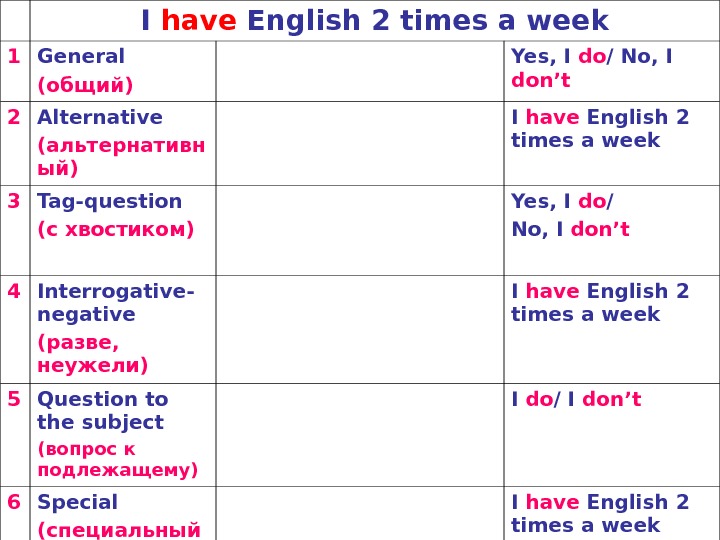Click the title "I have English 2 times a week"
The image size is (720, 540).
tap(374, 21)
